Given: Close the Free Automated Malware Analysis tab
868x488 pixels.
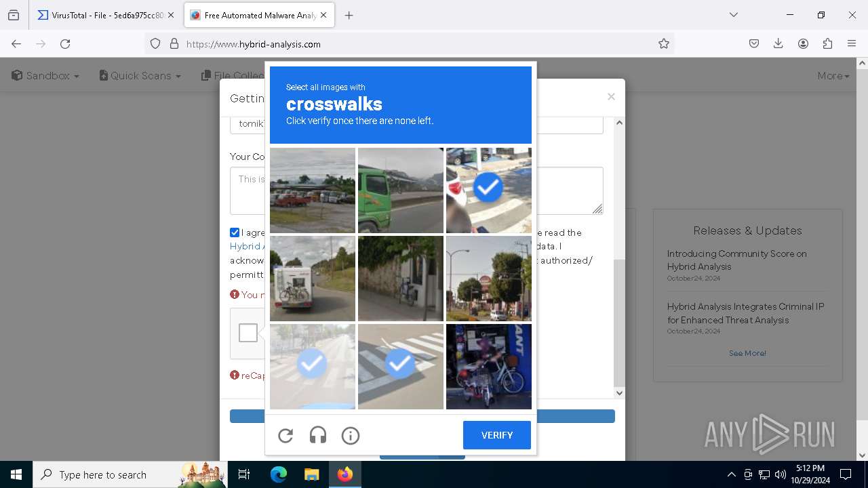Looking at the screenshot, I should coord(323,15).
